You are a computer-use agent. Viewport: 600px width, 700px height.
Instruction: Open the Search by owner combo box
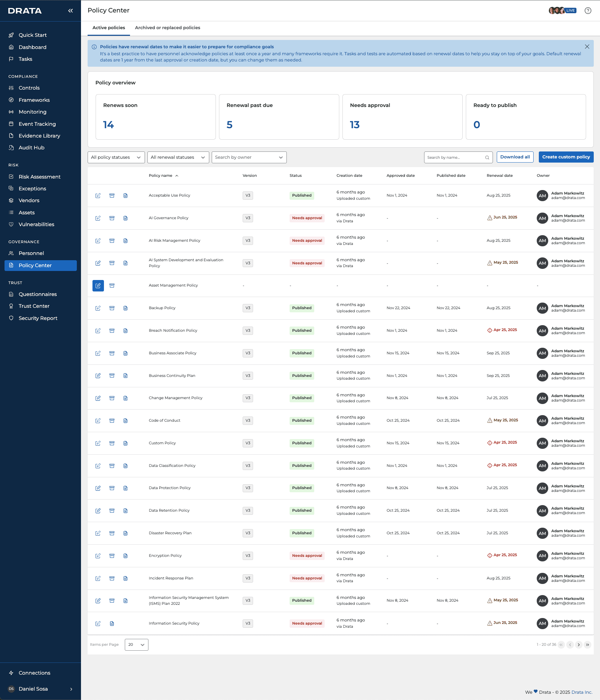pyautogui.click(x=249, y=157)
